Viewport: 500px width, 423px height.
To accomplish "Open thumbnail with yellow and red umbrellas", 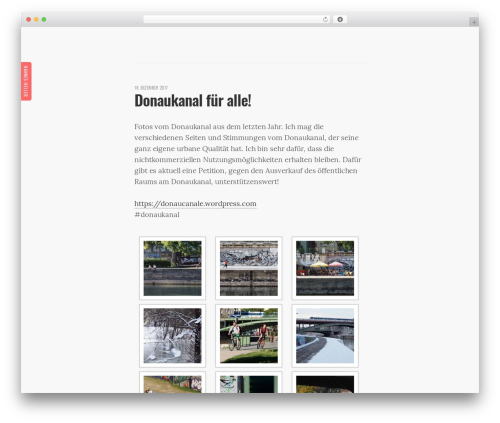I will tap(325, 268).
